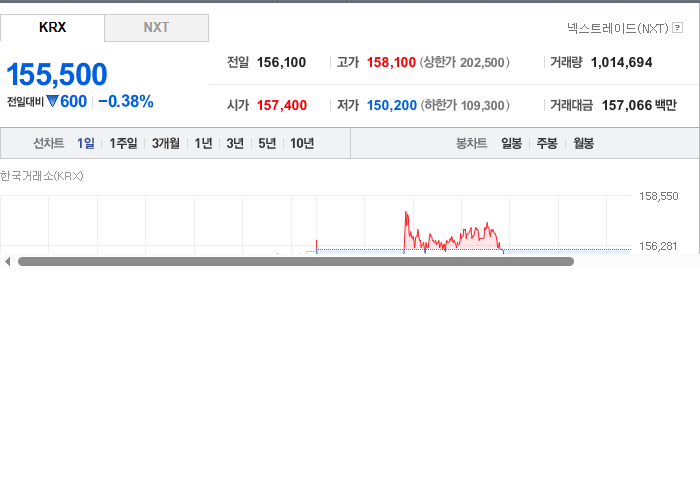Click the 봉차트 label

point(471,143)
